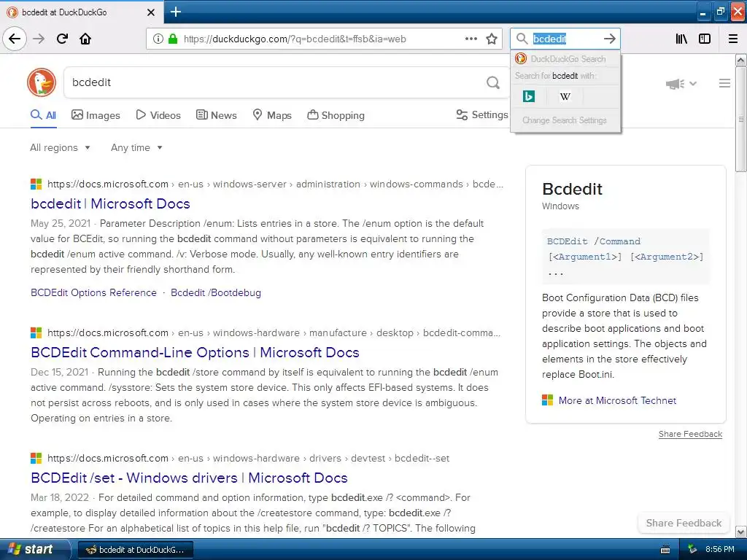Image resolution: width=747 pixels, height=560 pixels.
Task: Switch to the Videos tab
Action: [x=158, y=115]
